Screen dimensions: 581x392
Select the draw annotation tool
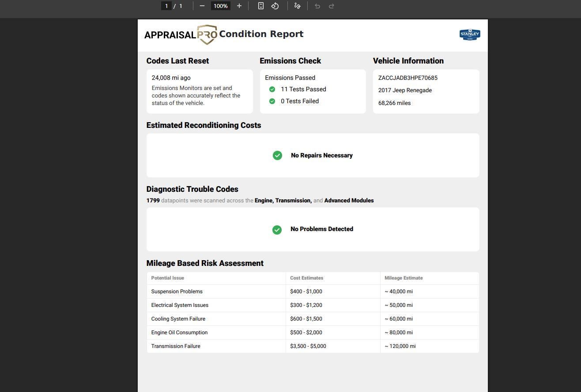point(297,6)
